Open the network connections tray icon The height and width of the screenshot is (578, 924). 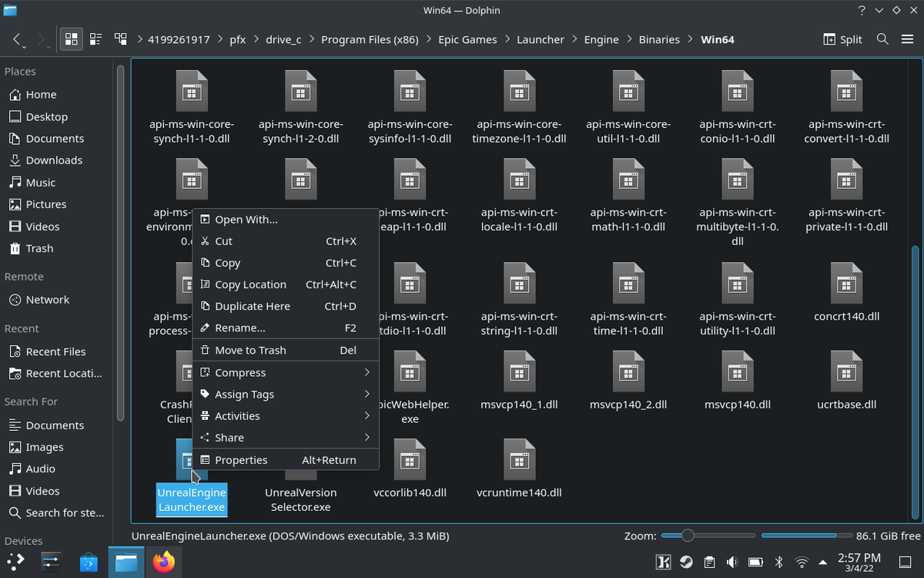802,562
